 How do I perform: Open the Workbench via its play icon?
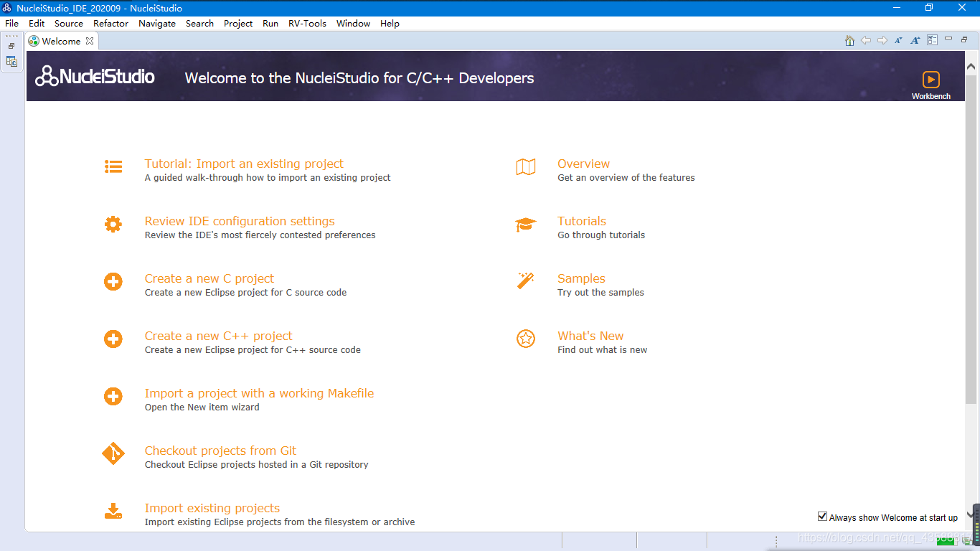point(930,79)
